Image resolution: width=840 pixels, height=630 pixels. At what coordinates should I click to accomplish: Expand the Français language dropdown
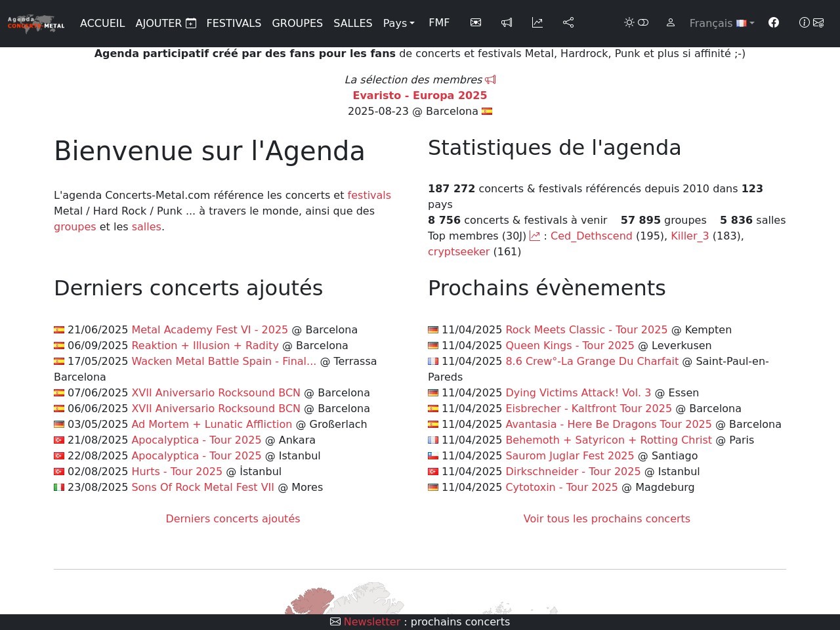(722, 23)
